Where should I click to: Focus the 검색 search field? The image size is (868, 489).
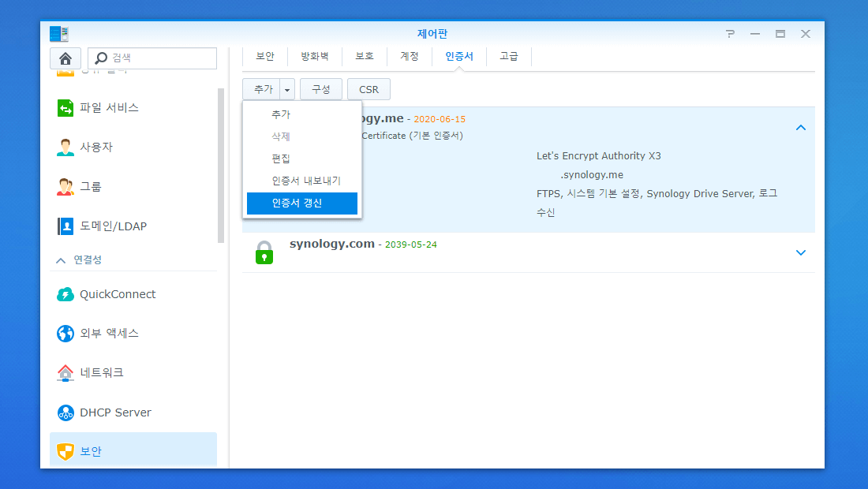pos(152,58)
